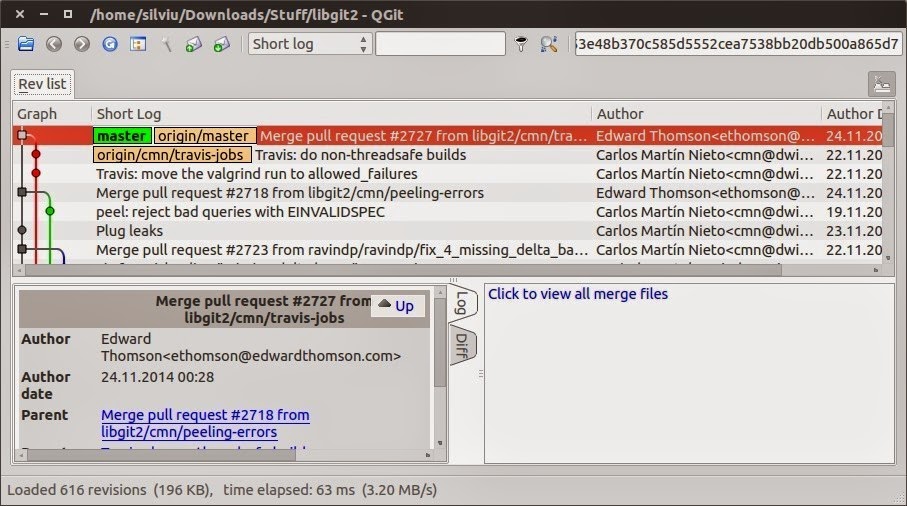Sort by the Graph column header

tap(37, 114)
